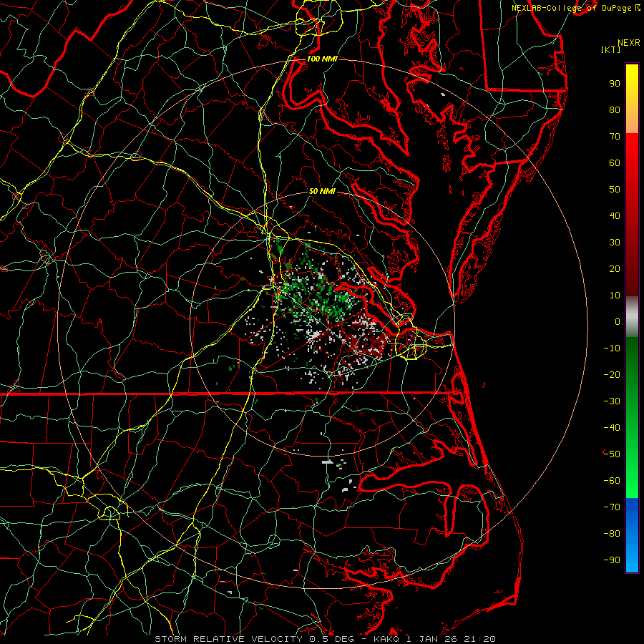This screenshot has width=644, height=644.
Task: Click the "-10" scale label
Action: [612, 348]
